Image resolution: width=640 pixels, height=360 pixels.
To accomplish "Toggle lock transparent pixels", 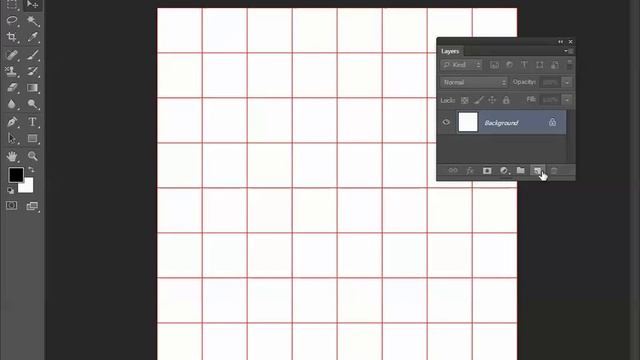I will [x=464, y=100].
